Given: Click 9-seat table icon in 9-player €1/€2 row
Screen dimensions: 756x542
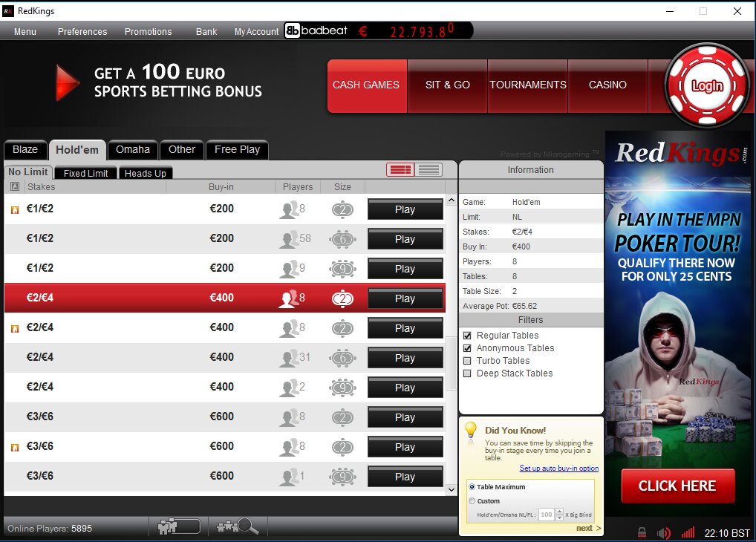Looking at the screenshot, I should click(343, 269).
